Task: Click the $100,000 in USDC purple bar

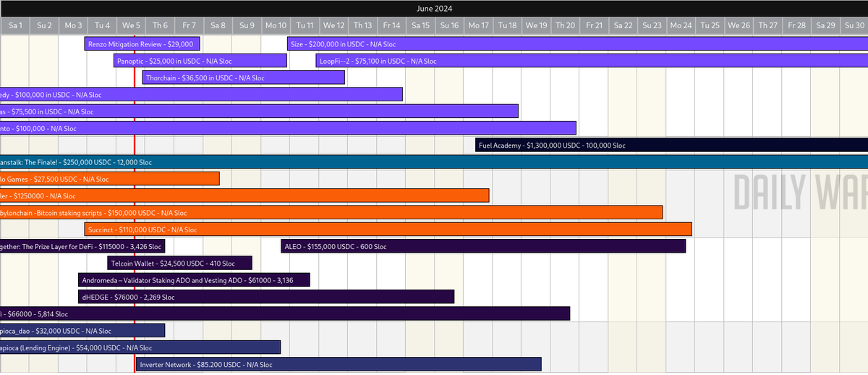Action: (201, 95)
